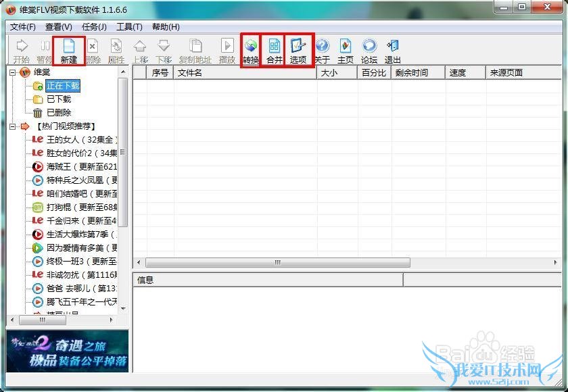The width and height of the screenshot is (568, 392).
Task: Select 【热门视频推荐】 tree item
Action: click(66, 126)
